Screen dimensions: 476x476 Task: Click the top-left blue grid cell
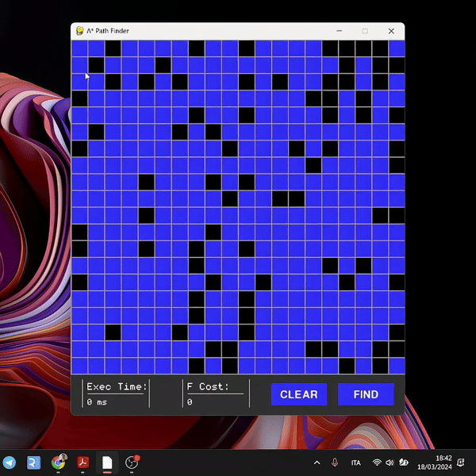point(79,48)
